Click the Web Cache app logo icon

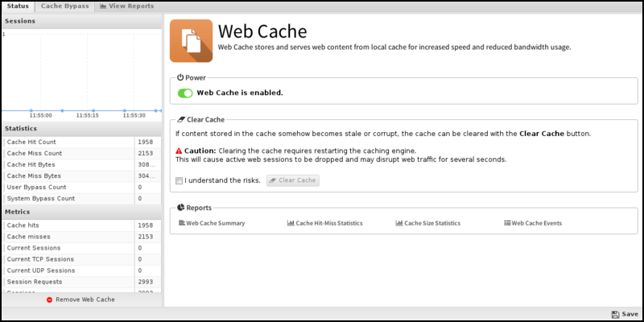point(192,40)
